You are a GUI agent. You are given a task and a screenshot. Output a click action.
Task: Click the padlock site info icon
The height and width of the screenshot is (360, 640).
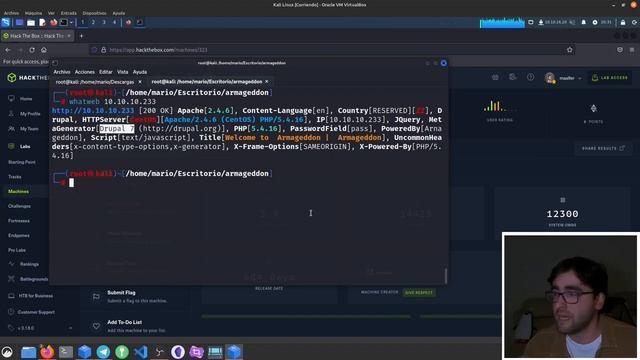pyautogui.click(x=104, y=50)
